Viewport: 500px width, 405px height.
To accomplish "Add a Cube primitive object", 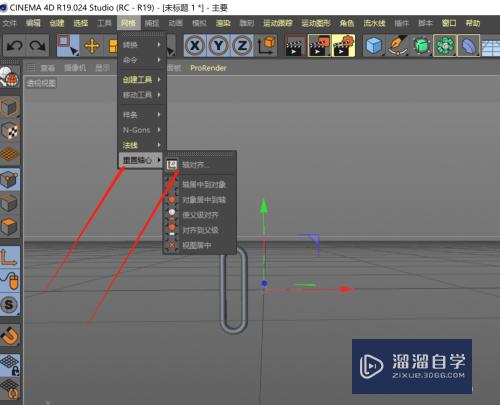I will tap(374, 45).
